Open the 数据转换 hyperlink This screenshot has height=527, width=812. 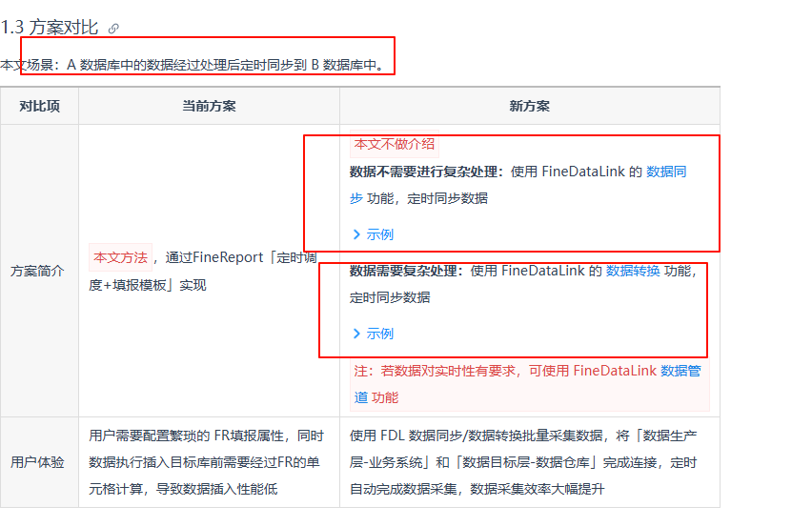633,271
